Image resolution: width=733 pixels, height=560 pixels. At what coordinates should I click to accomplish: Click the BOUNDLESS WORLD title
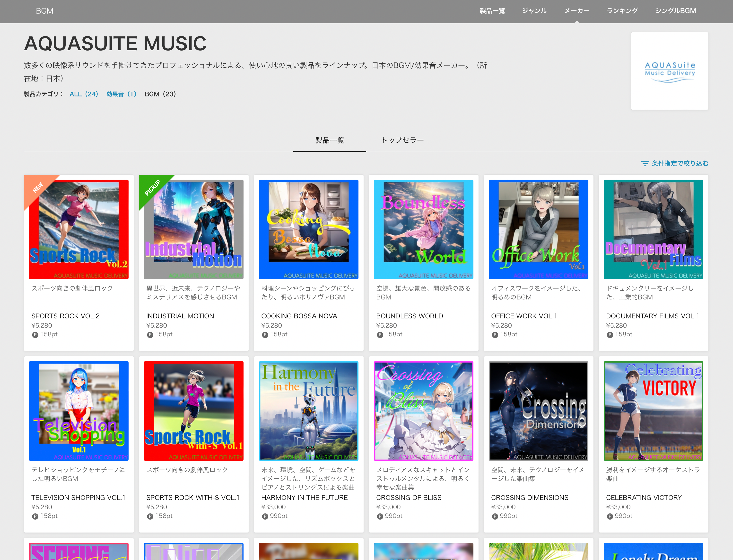coord(409,316)
